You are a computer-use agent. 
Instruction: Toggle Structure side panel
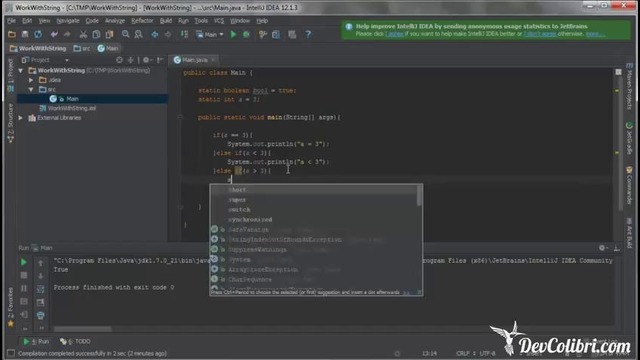11,123
